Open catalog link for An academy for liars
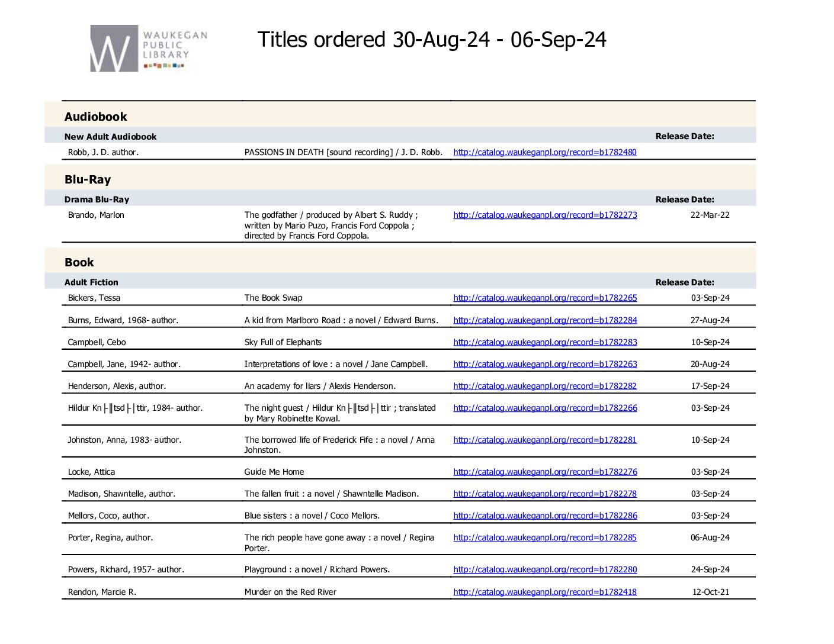 (x=545, y=386)
